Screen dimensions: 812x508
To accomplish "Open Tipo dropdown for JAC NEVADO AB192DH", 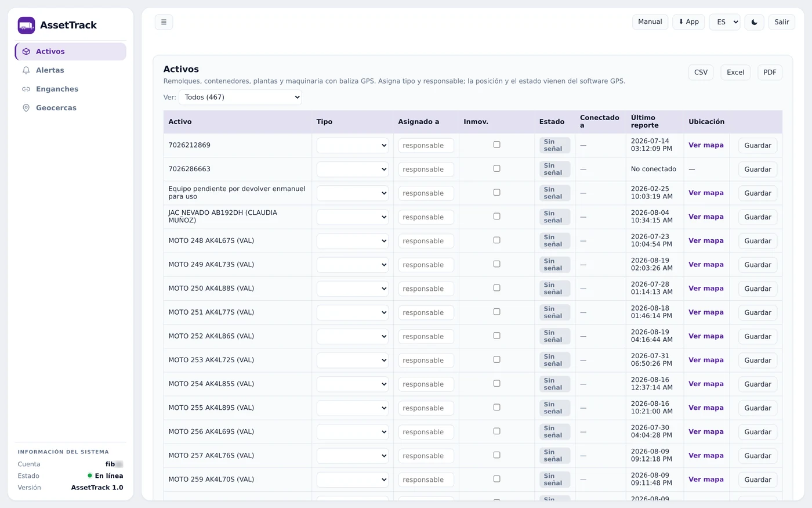I will click(353, 217).
